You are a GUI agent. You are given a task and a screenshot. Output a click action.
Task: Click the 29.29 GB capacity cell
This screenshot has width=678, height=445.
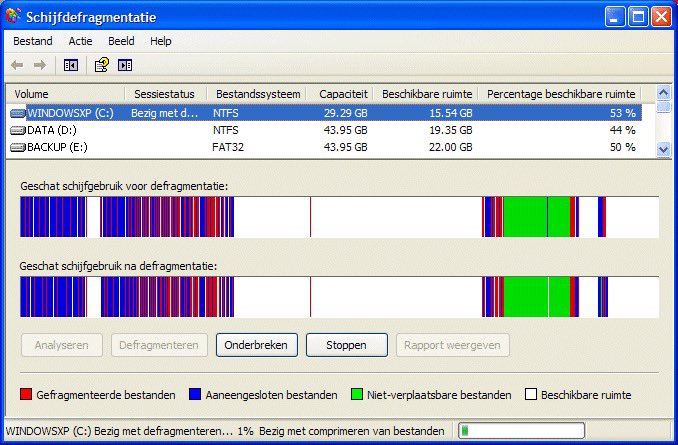tap(345, 113)
